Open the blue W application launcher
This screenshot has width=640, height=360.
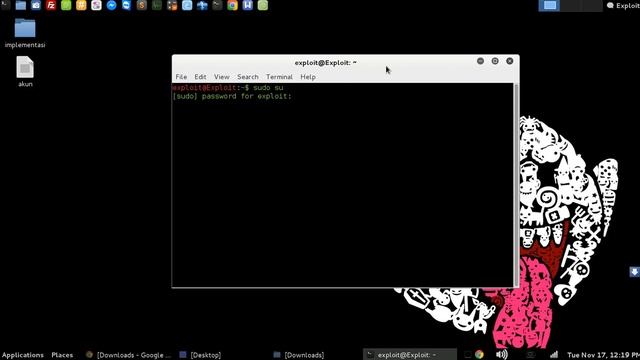[x=248, y=5]
